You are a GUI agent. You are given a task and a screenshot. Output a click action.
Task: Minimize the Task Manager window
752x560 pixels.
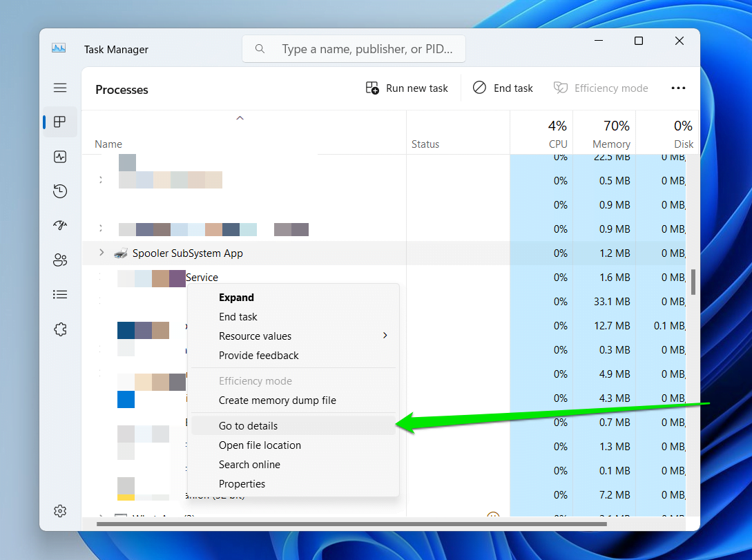coord(599,41)
